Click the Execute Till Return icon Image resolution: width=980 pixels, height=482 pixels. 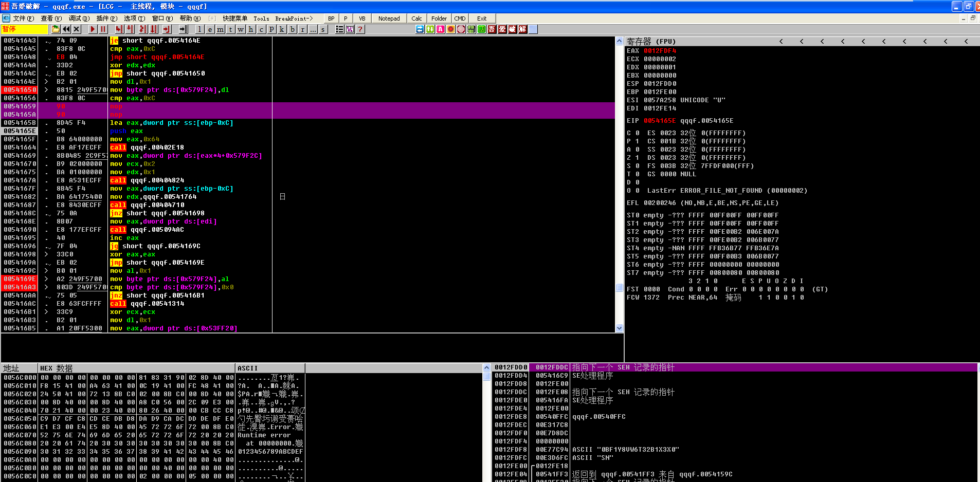click(167, 29)
